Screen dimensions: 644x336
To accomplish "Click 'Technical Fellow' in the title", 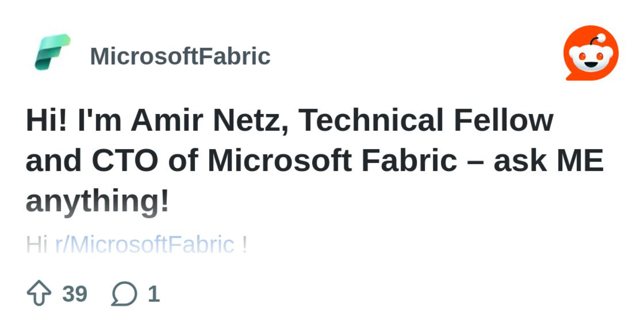I will (x=426, y=120).
